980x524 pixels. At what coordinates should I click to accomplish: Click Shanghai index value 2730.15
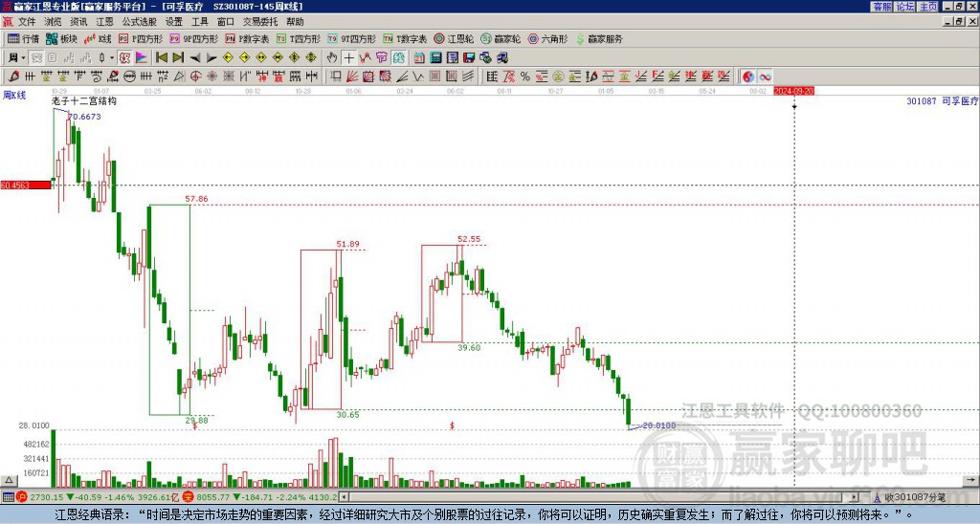coord(47,497)
